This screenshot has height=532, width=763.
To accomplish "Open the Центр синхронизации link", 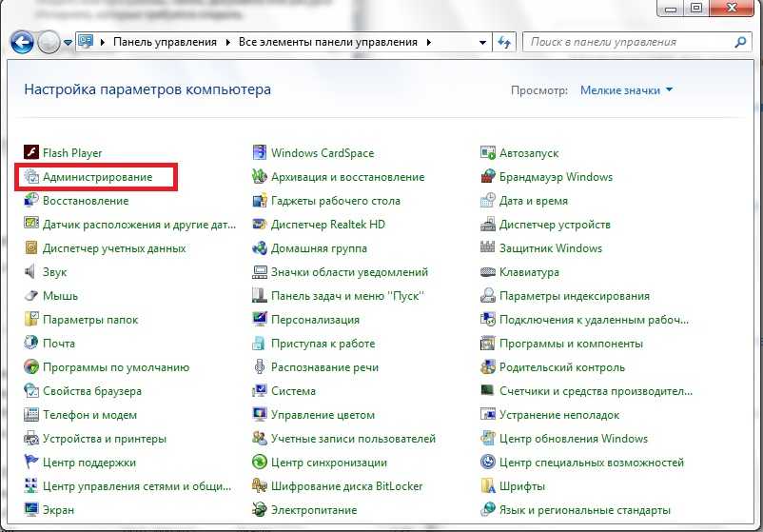I will [329, 463].
